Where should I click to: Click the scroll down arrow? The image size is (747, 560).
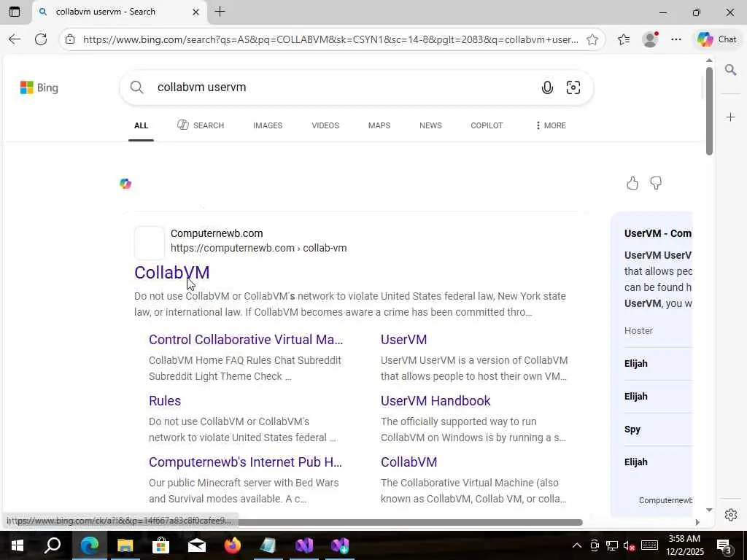(709, 510)
